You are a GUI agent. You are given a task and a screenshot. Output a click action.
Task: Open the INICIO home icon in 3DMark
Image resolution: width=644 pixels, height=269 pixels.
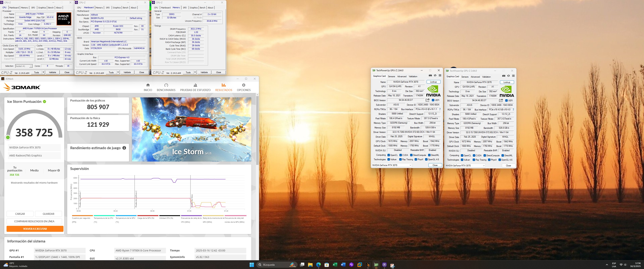[148, 85]
